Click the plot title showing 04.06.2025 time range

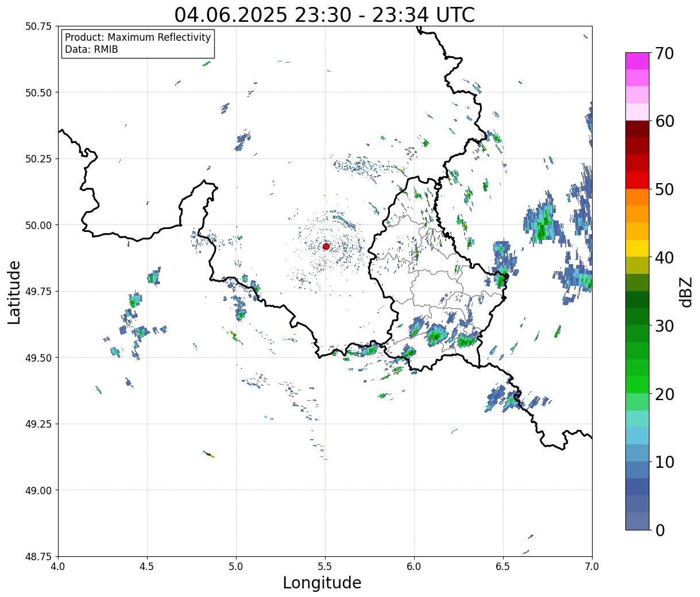325,14
